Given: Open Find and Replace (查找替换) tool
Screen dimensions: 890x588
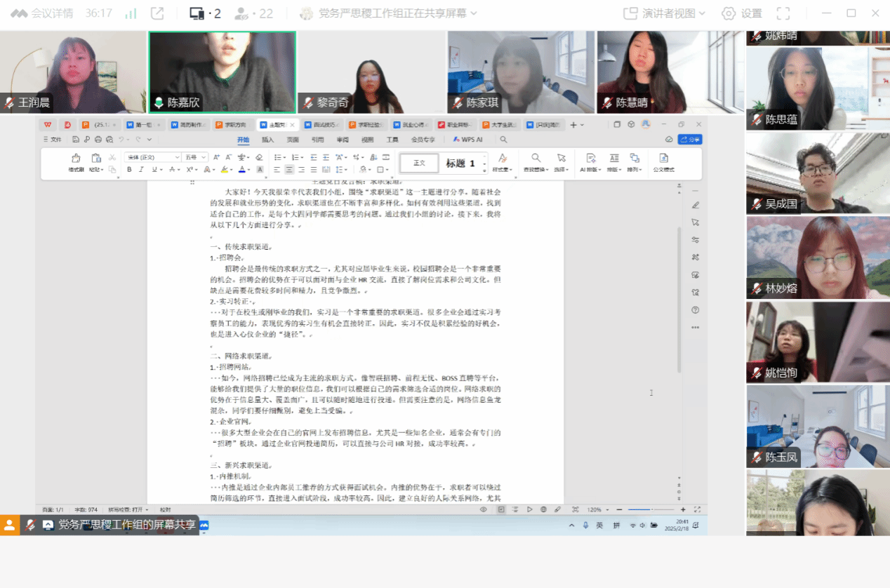Looking at the screenshot, I should coord(536,161).
